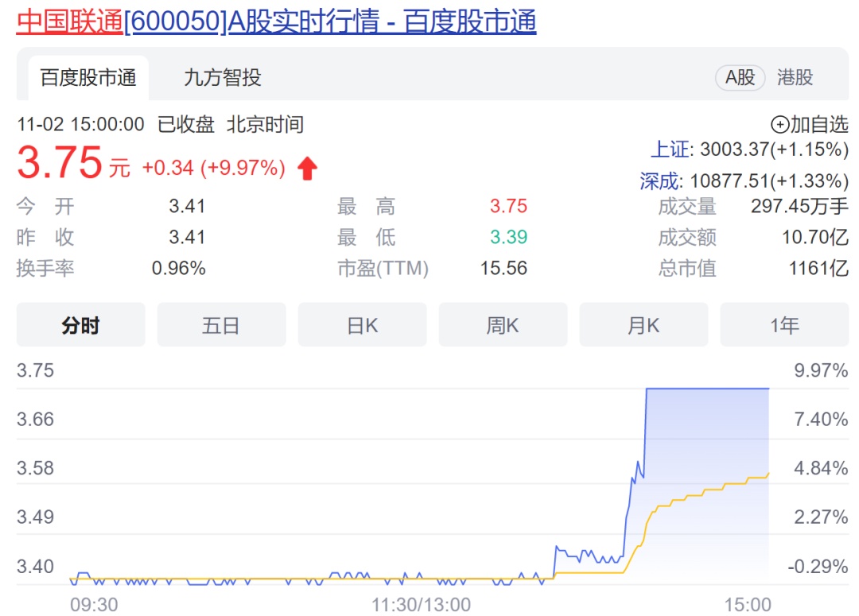
Task: Click the -0.29% chart axis label
Action: [x=818, y=566]
